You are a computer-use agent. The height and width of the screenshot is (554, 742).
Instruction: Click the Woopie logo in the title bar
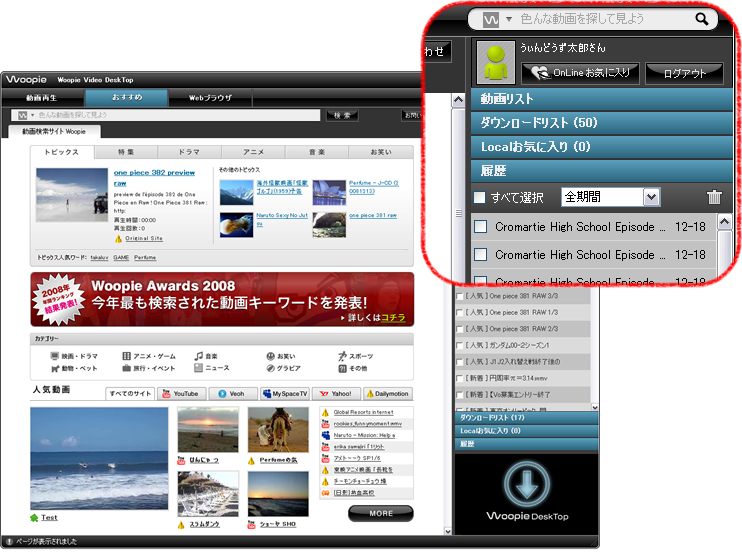26,79
